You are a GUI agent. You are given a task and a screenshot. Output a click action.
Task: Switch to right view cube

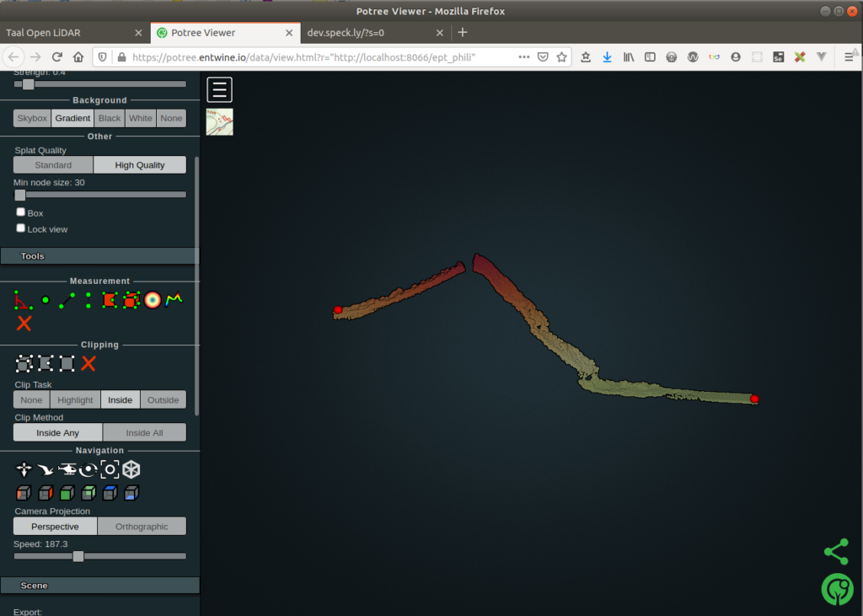point(46,493)
